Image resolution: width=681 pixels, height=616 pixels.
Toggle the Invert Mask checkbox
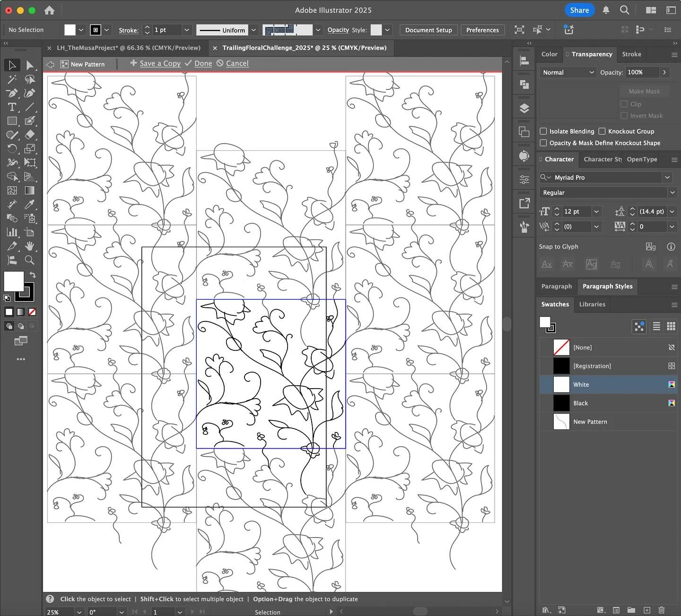[624, 115]
